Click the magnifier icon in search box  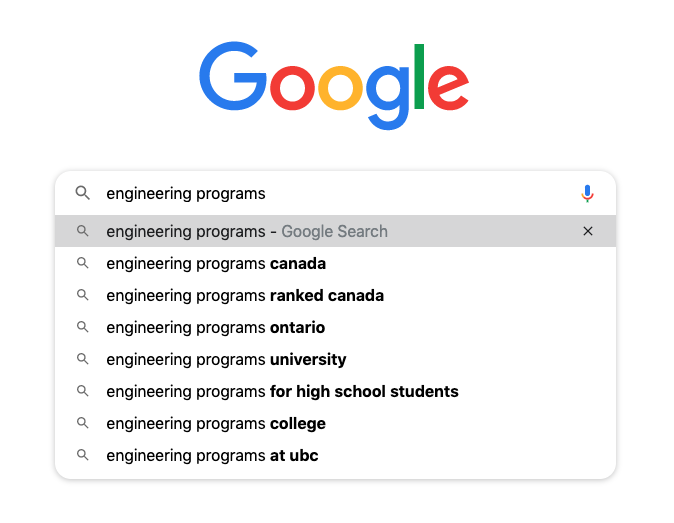[x=83, y=193]
